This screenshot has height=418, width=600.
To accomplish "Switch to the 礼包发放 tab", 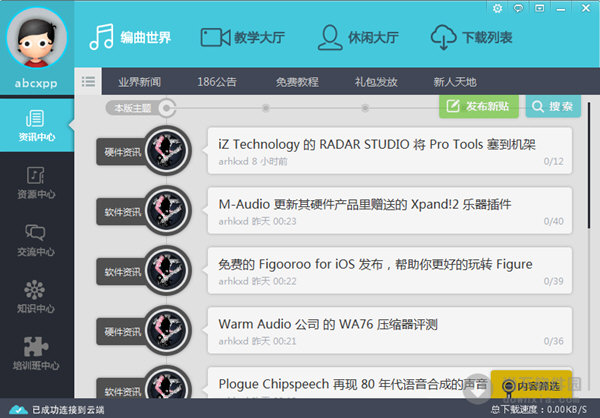I will pos(376,82).
